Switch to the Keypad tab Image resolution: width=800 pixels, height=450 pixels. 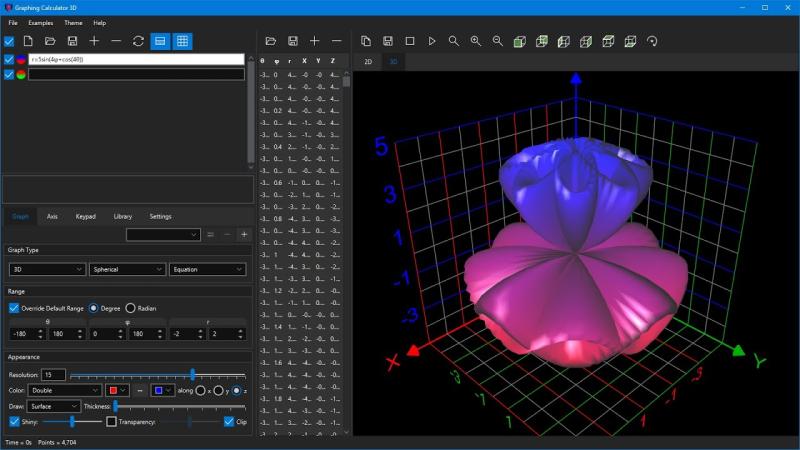[86, 216]
